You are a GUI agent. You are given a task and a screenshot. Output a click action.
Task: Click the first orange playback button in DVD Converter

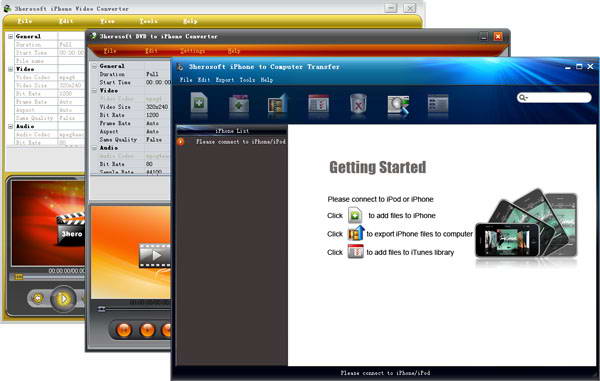click(124, 330)
